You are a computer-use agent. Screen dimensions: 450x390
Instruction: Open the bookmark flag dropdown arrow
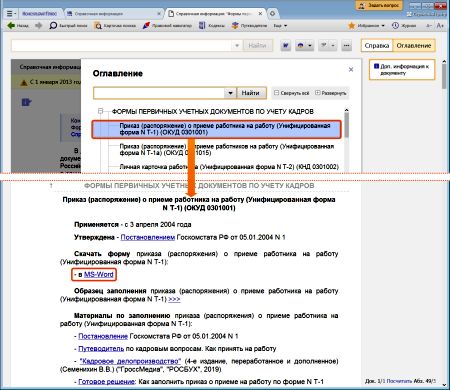[x=333, y=45]
